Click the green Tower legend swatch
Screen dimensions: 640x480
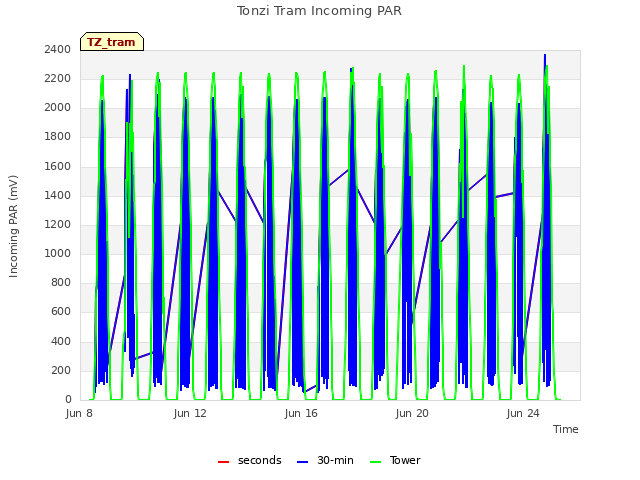[x=375, y=462]
